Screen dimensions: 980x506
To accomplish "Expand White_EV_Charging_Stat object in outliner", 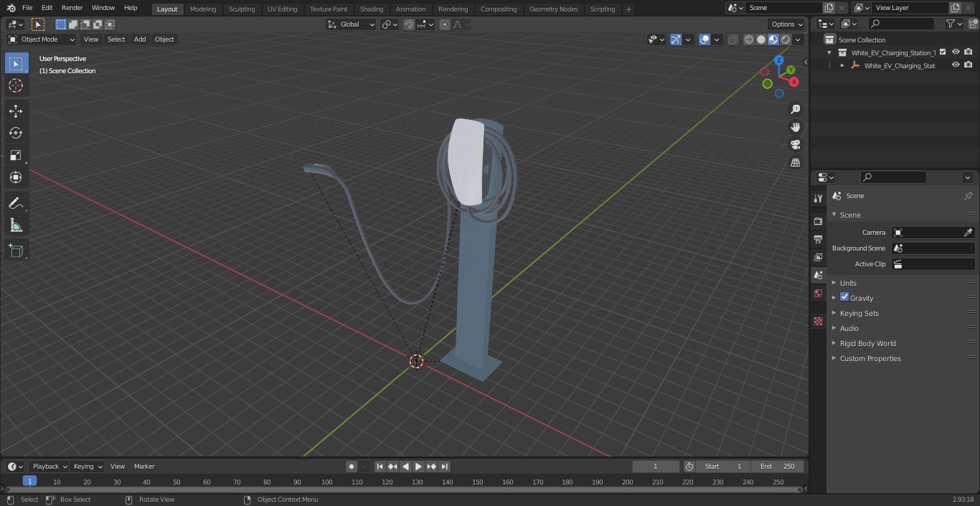I will tap(842, 65).
